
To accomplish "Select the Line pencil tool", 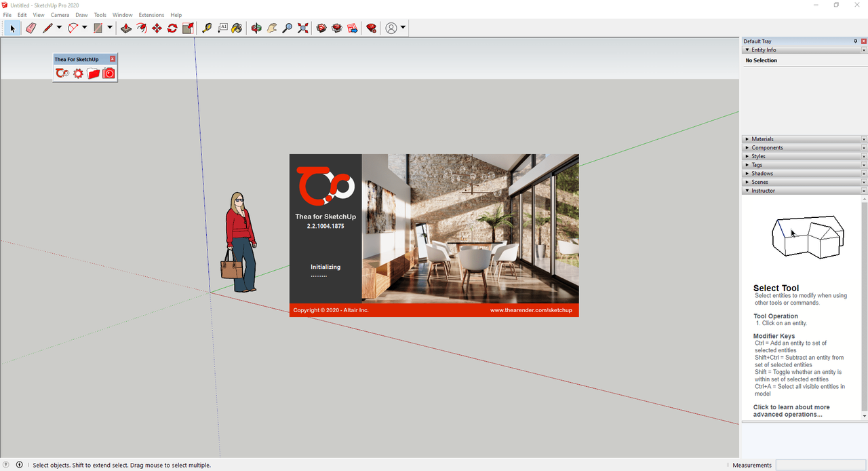I will coord(47,28).
